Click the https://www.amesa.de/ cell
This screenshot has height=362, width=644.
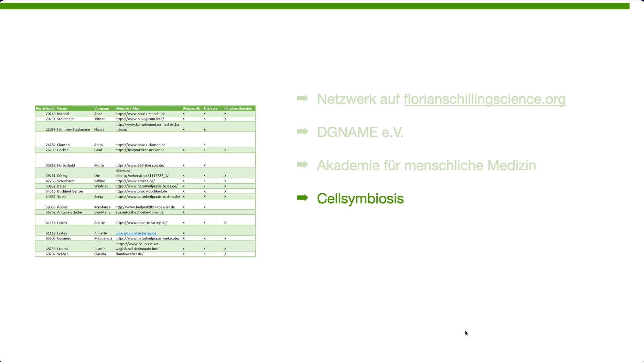coord(135,181)
